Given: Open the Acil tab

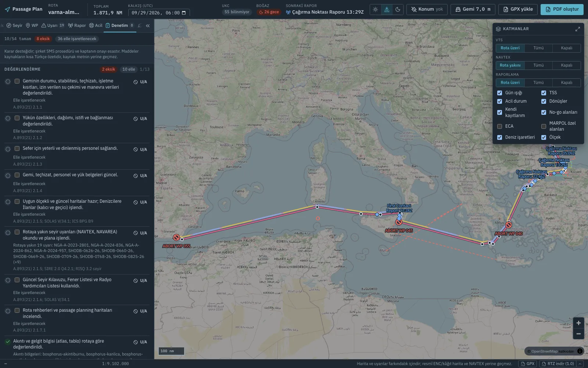Looking at the screenshot, I should pos(96,26).
